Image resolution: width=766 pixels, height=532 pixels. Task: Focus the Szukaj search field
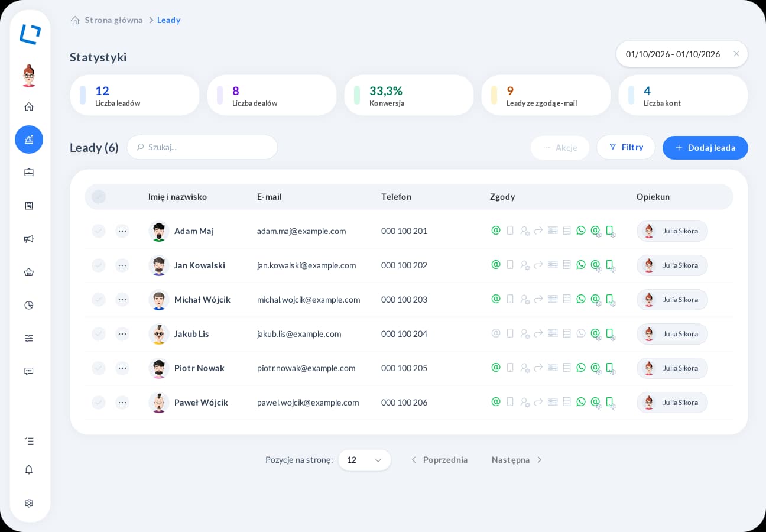pyautogui.click(x=202, y=147)
